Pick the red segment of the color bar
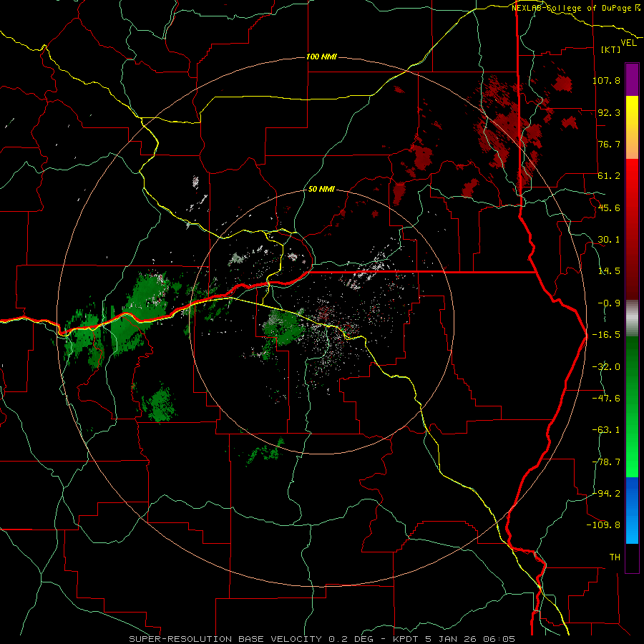Viewport: 644px width, 644px height. [x=632, y=229]
